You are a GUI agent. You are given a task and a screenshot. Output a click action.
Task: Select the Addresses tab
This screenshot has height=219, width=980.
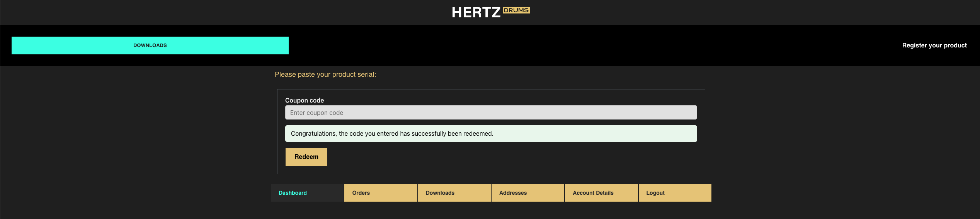pyautogui.click(x=513, y=193)
